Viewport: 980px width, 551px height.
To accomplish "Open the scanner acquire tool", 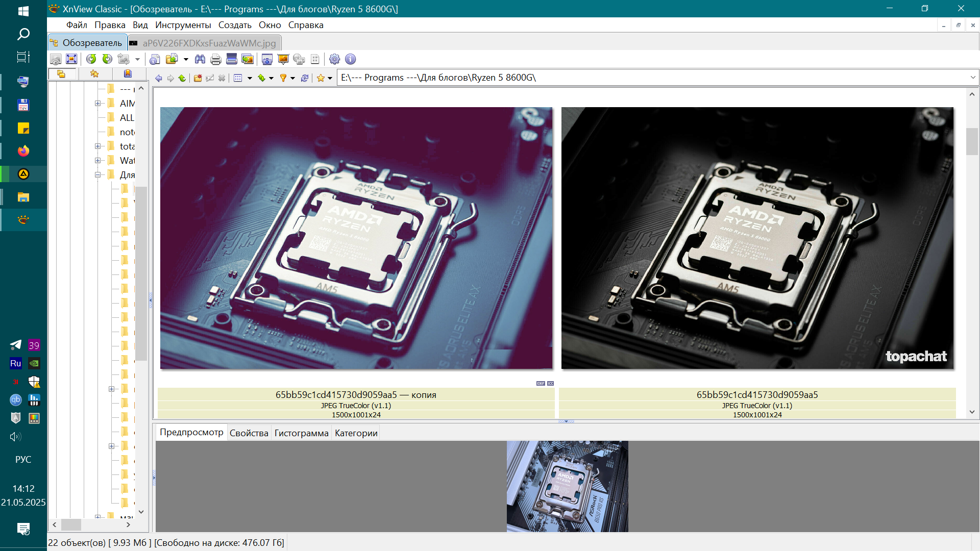I will [x=231, y=59].
